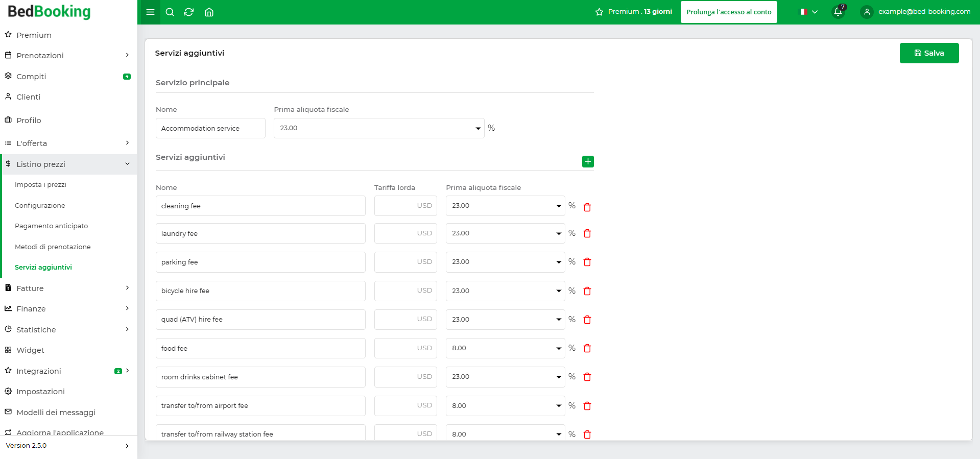The width and height of the screenshot is (980, 459).
Task: Delete the parking fee row
Action: (x=587, y=262)
